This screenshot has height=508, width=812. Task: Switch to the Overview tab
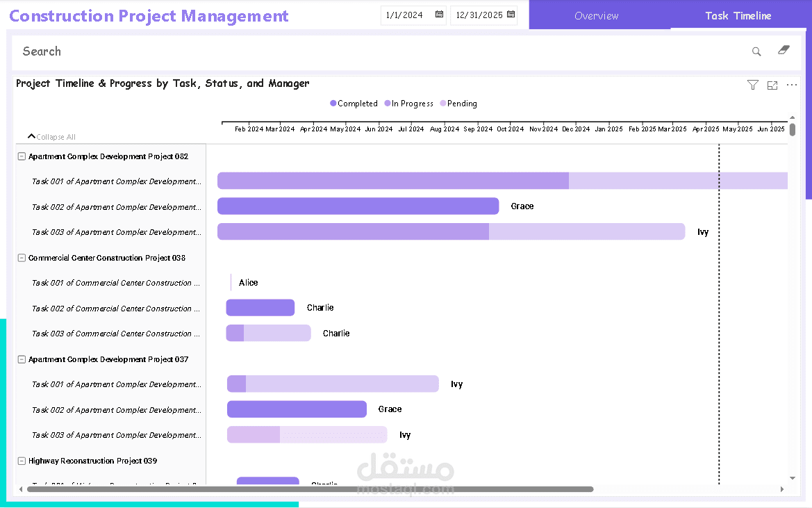pyautogui.click(x=597, y=15)
